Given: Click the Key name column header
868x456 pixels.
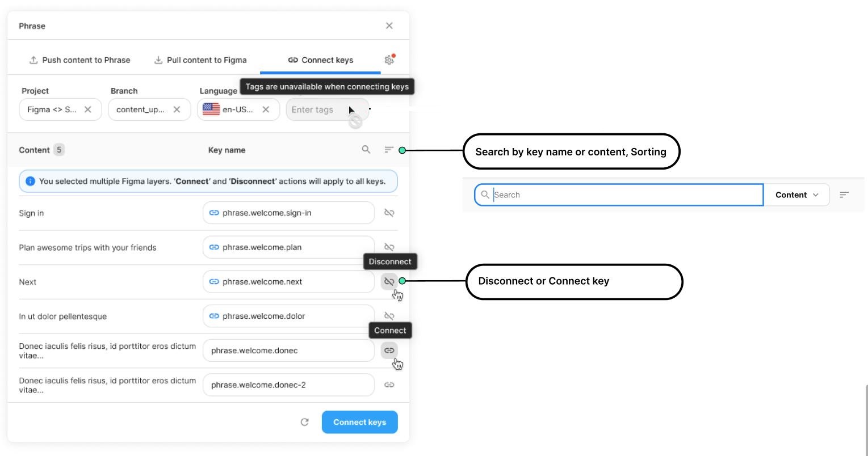Looking at the screenshot, I should click(227, 150).
